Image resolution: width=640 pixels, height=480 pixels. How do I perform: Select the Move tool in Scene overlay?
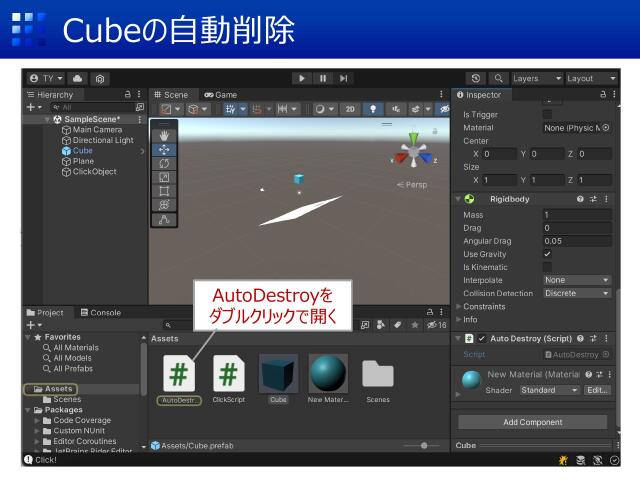[x=164, y=149]
